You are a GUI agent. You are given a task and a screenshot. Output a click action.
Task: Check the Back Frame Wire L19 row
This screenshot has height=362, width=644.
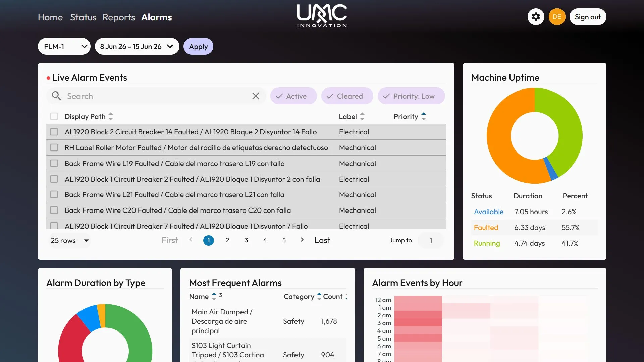click(x=54, y=163)
